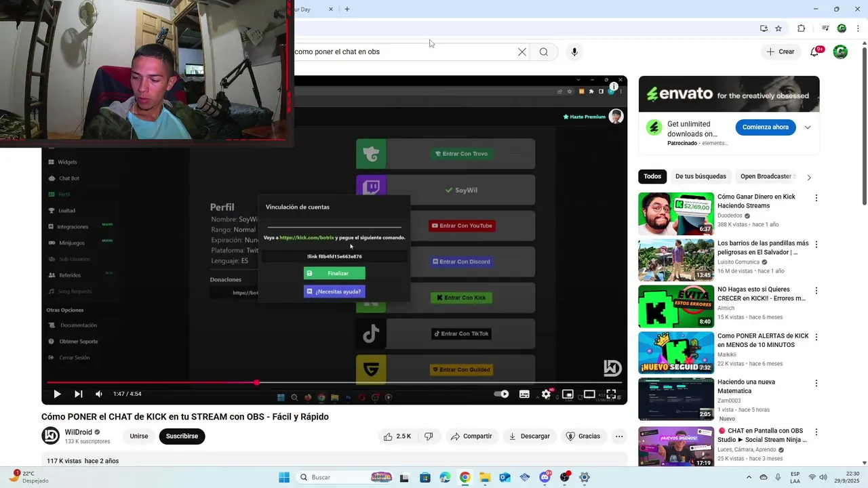Toggle subtitles on the video player
The width and height of the screenshot is (868, 488).
pyautogui.click(x=524, y=394)
